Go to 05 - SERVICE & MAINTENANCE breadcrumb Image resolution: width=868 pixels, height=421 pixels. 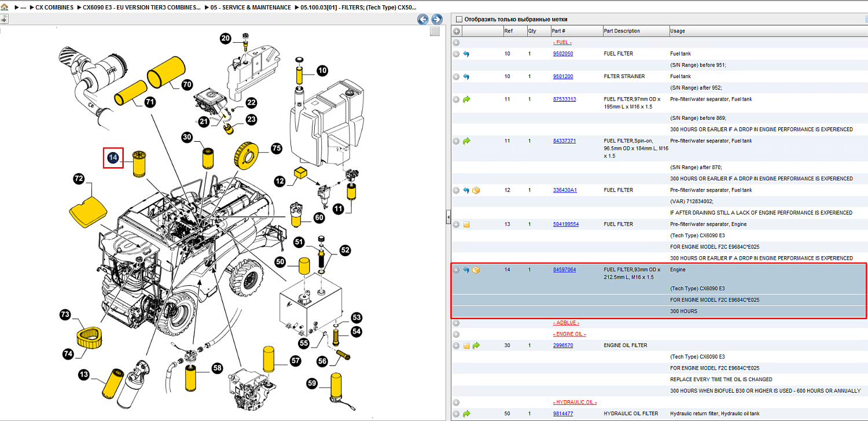(251, 8)
